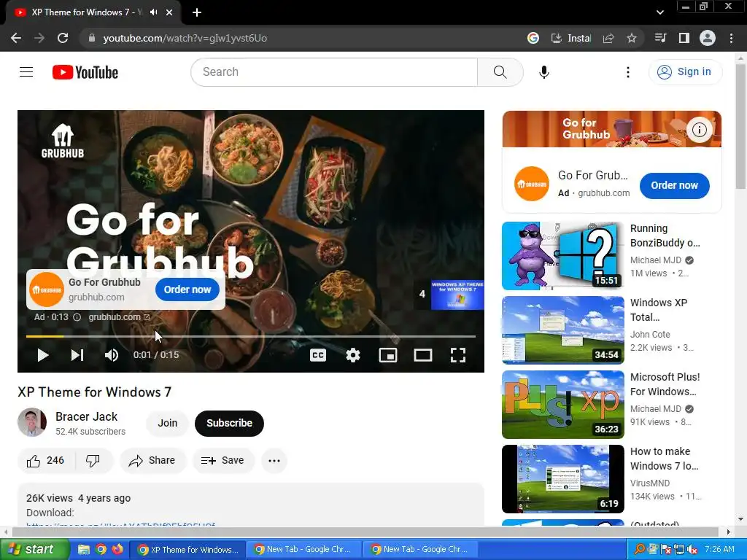Click Order now in video ad overlay
This screenshot has width=747, height=560.
(187, 289)
